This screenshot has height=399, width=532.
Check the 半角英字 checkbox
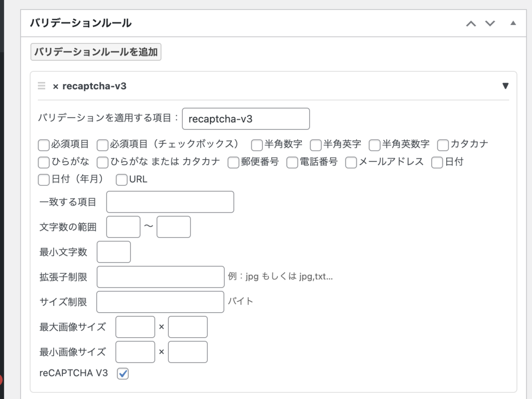[315, 145]
